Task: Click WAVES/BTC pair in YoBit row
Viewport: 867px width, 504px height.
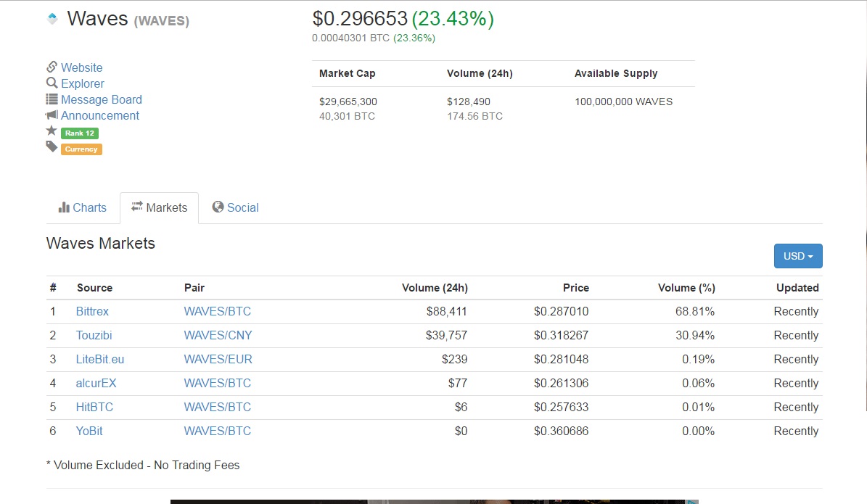Action: [218, 431]
